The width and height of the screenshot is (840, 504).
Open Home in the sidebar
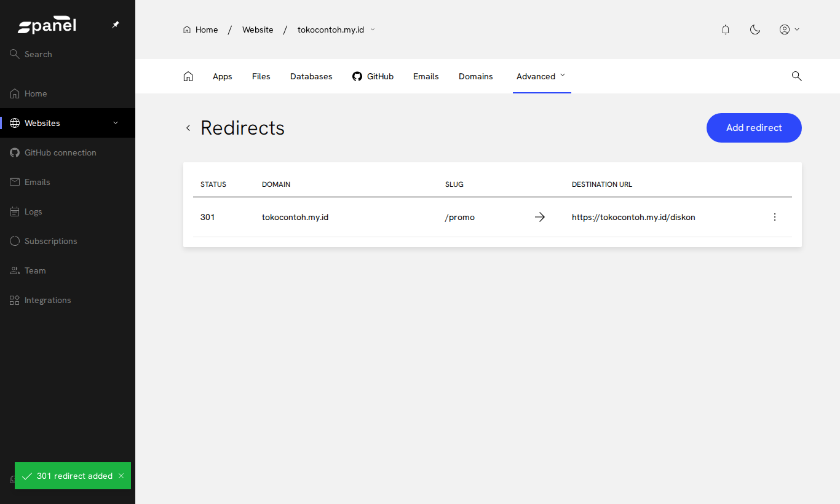(68, 93)
